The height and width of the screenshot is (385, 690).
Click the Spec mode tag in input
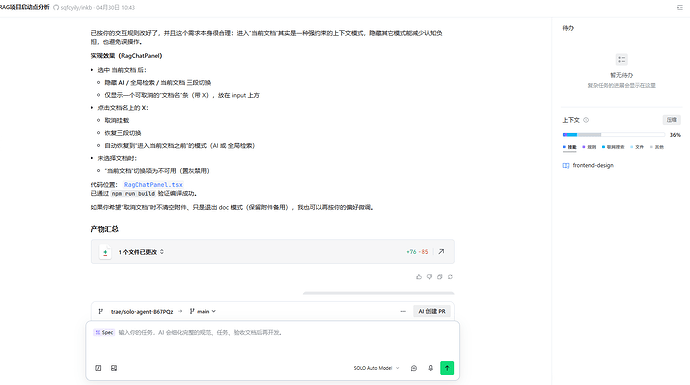[x=104, y=332]
